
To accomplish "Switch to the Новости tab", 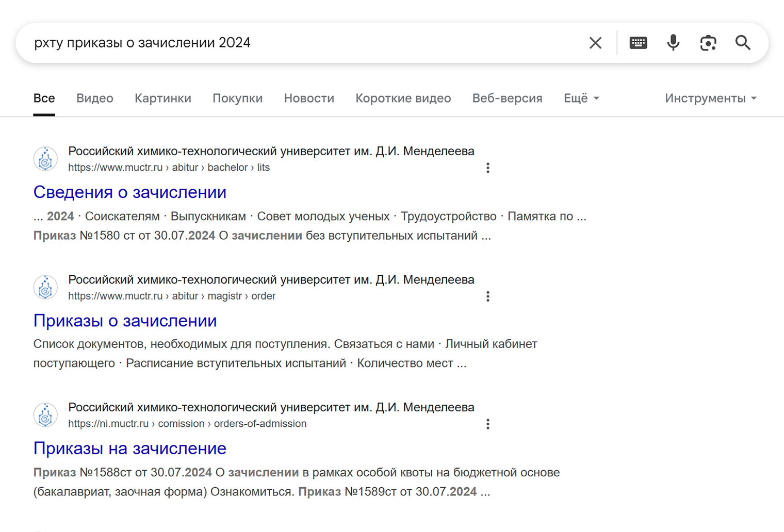I will click(x=309, y=98).
